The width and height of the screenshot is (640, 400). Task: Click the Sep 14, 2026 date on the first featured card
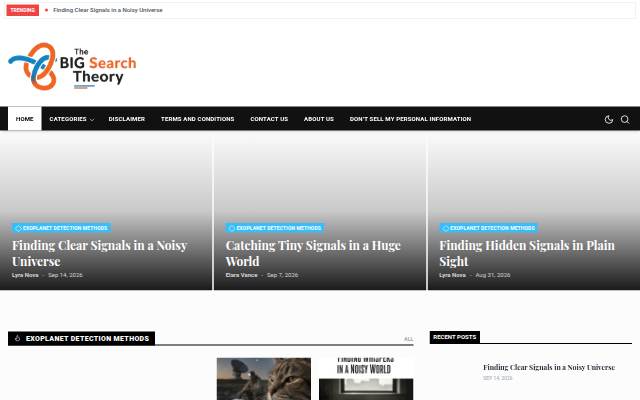coord(65,275)
